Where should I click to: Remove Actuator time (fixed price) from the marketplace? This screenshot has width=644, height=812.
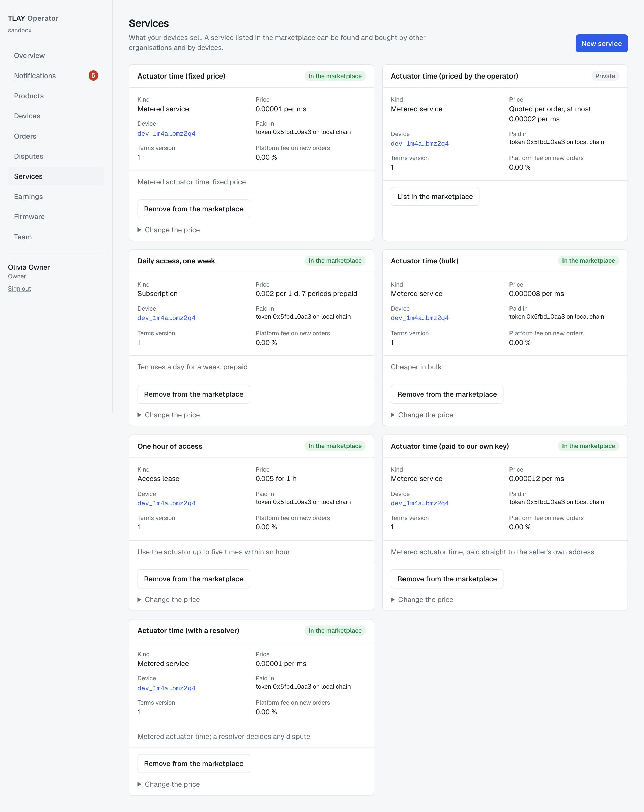coord(194,209)
